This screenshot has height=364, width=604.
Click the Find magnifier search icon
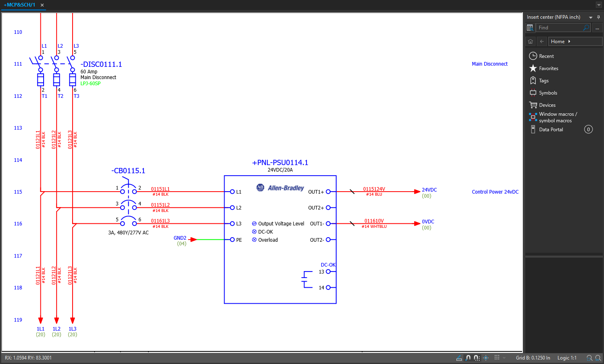pos(586,27)
